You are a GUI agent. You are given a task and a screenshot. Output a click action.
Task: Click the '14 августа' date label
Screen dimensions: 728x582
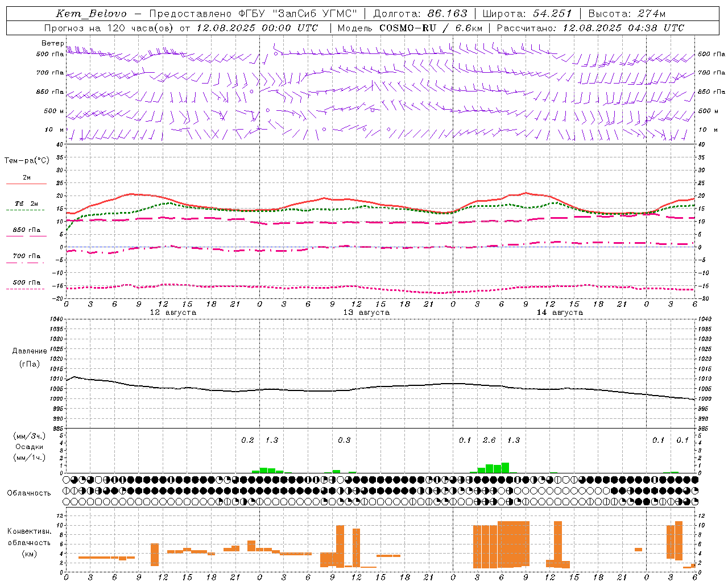click(560, 313)
